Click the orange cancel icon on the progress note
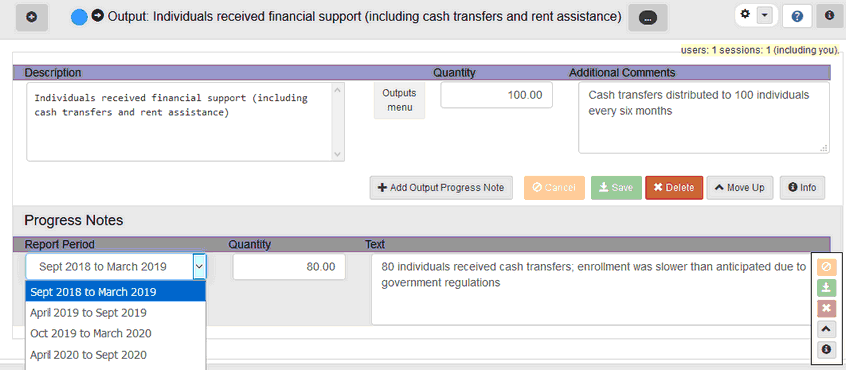 (825, 267)
